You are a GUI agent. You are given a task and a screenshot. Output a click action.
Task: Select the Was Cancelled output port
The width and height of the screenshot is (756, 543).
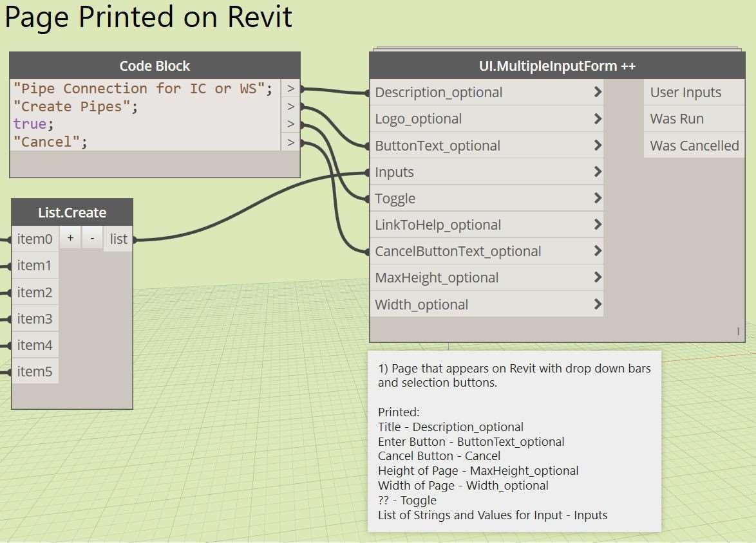pyautogui.click(x=694, y=145)
